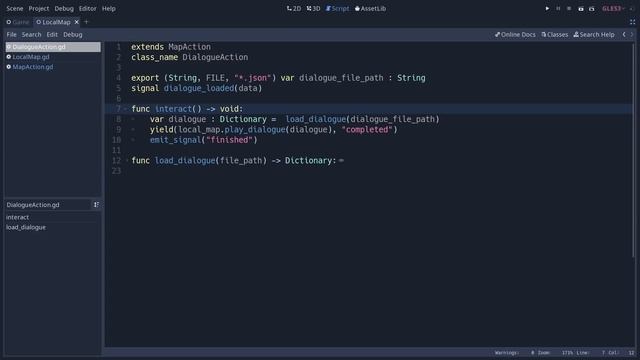The height and width of the screenshot is (360, 640).
Task: Pause the running scene
Action: tap(558, 9)
